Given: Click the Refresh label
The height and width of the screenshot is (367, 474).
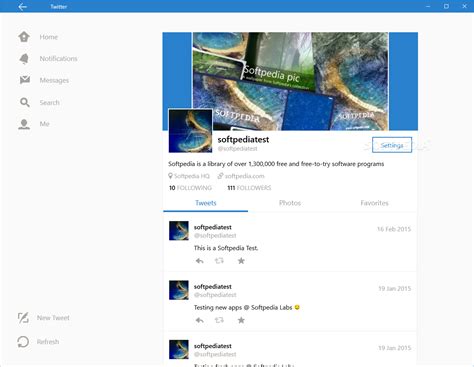Looking at the screenshot, I should coord(48,342).
